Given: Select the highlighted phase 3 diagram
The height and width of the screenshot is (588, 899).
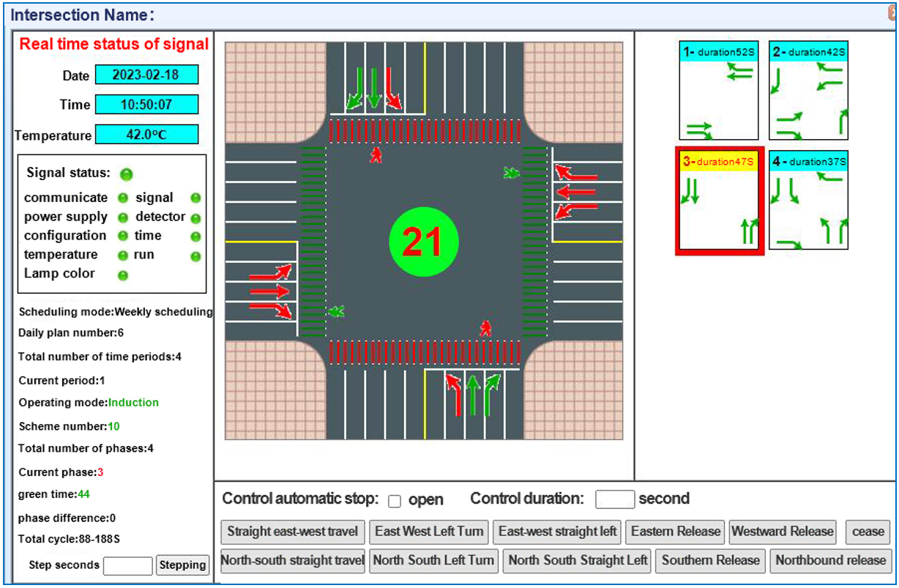Looking at the screenshot, I should tap(719, 201).
